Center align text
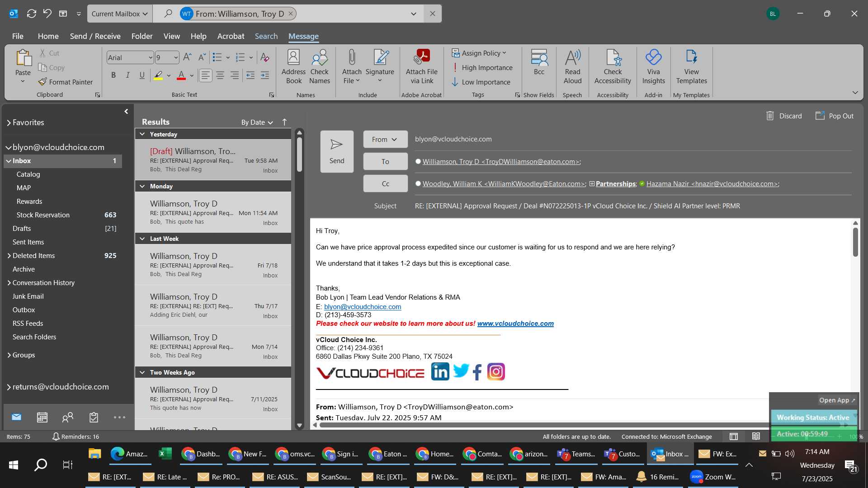This screenshot has height=488, width=868. (x=220, y=75)
